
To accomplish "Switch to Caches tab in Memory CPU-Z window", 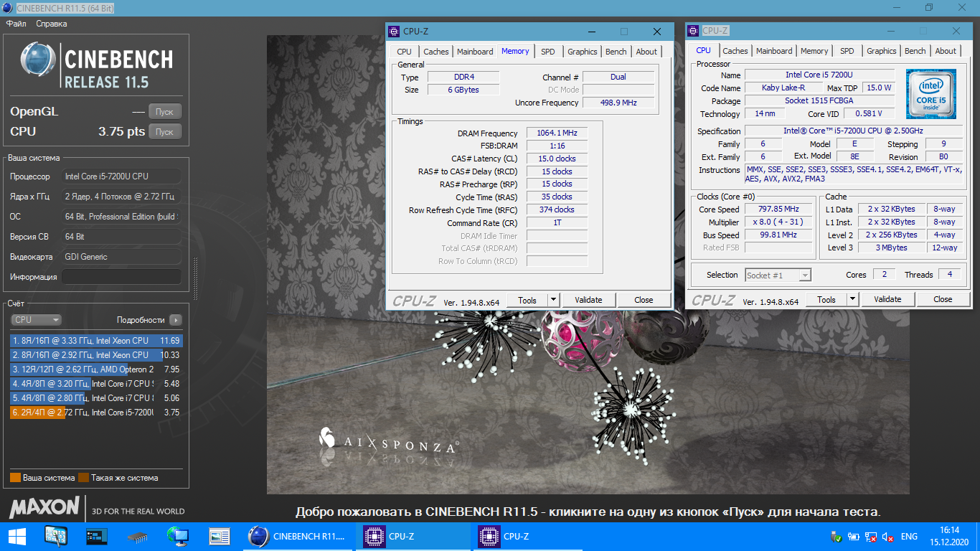I will (436, 52).
